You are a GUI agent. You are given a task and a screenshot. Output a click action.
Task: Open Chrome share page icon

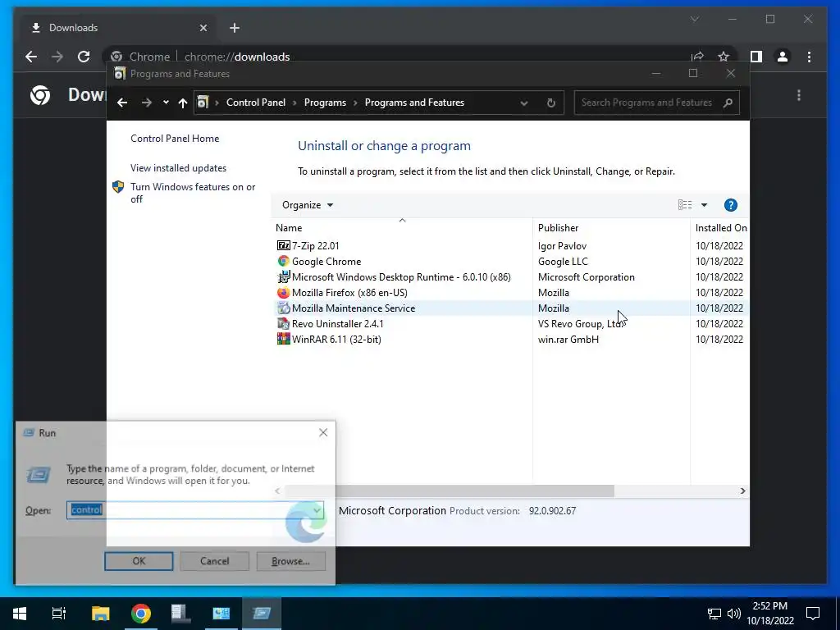pyautogui.click(x=697, y=57)
